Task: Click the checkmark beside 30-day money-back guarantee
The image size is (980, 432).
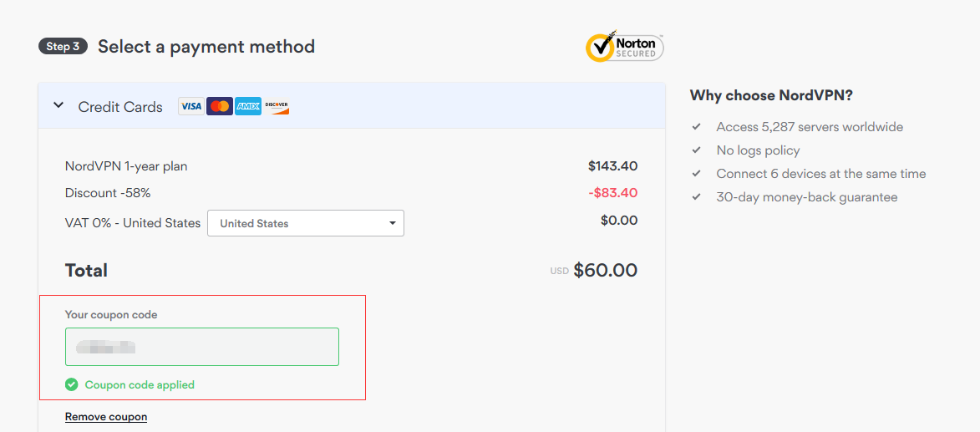Action: 696,197
